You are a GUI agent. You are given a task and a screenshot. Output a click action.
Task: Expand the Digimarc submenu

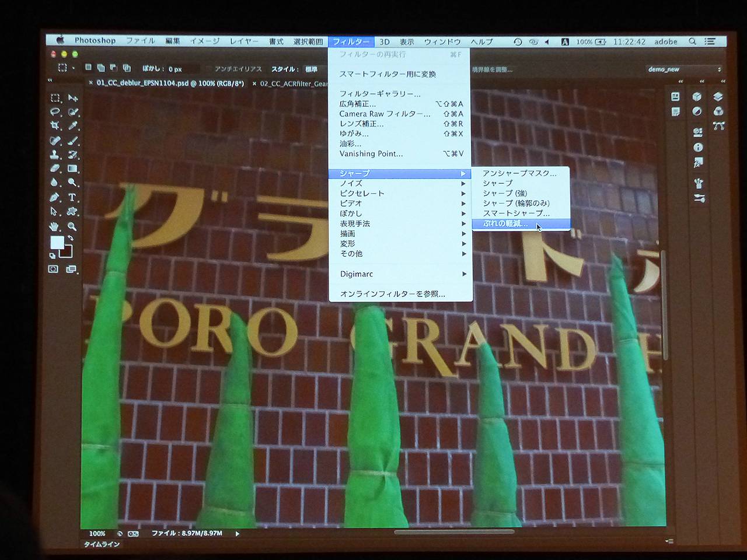point(400,274)
